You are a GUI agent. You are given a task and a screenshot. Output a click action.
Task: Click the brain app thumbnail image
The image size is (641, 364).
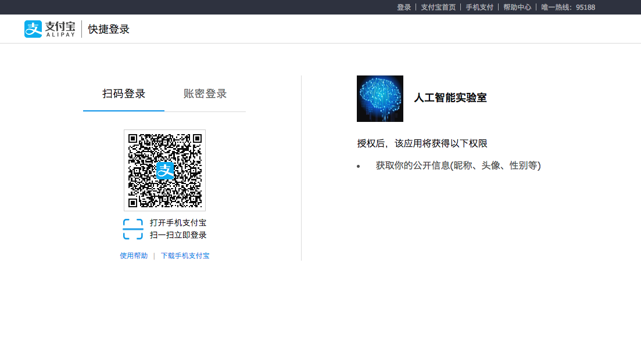(x=379, y=99)
